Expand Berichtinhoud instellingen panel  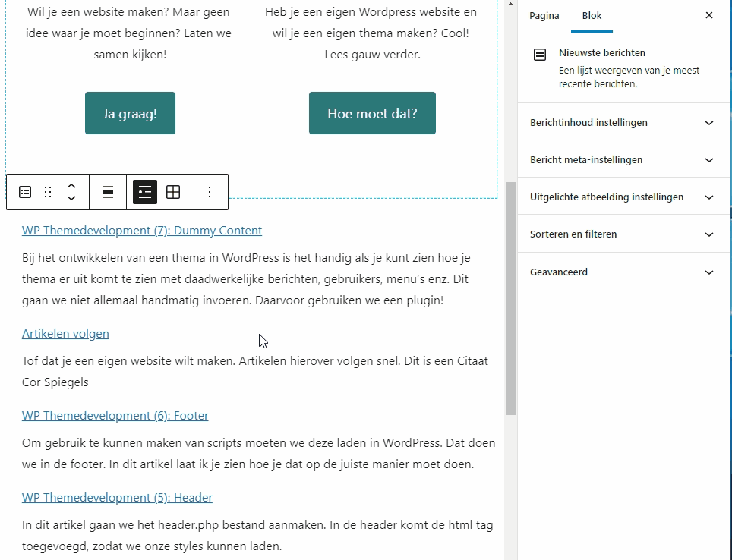(623, 123)
